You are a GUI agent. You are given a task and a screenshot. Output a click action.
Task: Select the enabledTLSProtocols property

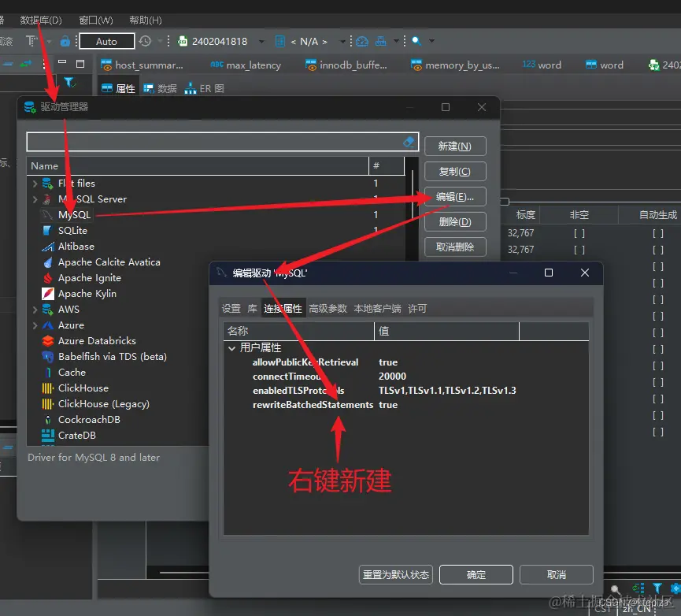(x=298, y=391)
